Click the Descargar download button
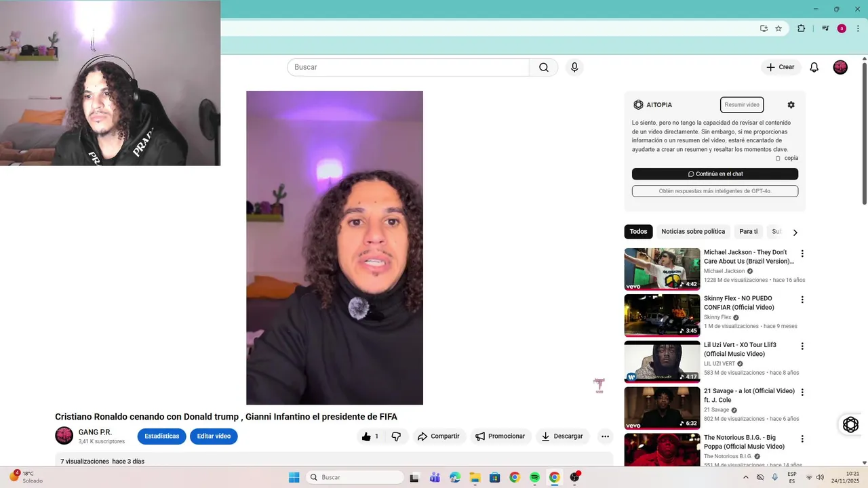The width and height of the screenshot is (868, 488). (x=562, y=436)
